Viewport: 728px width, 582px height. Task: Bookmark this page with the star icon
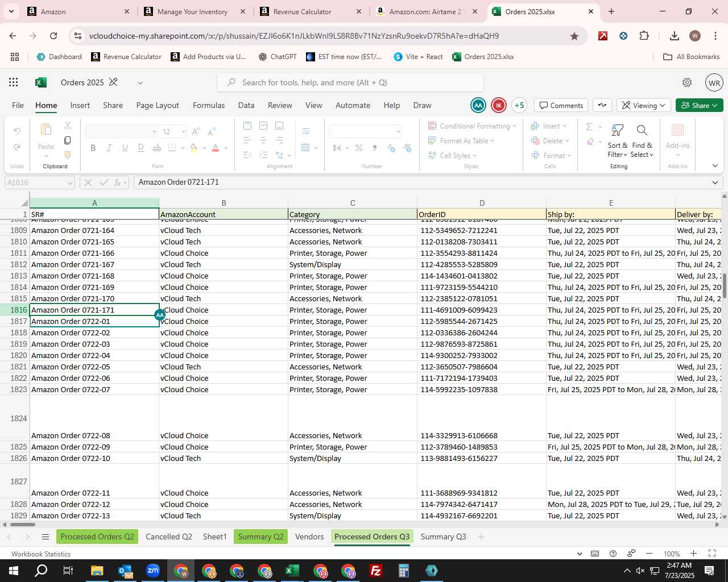point(574,36)
